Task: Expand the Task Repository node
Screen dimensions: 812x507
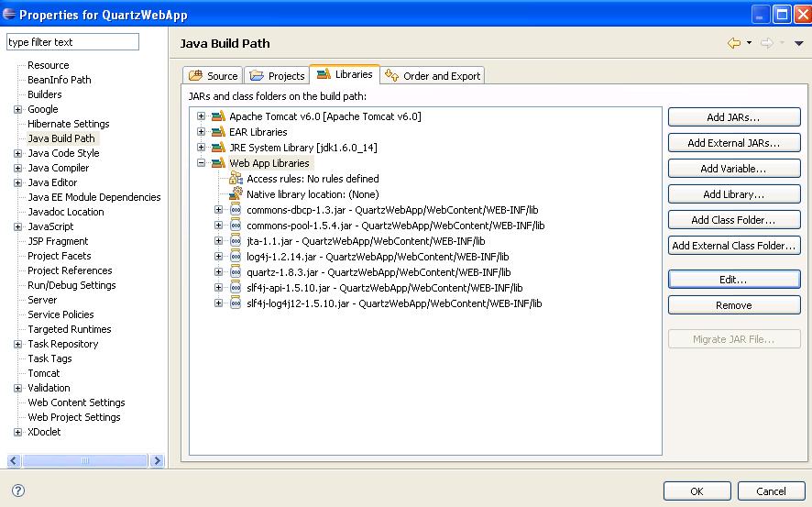Action: point(17,344)
